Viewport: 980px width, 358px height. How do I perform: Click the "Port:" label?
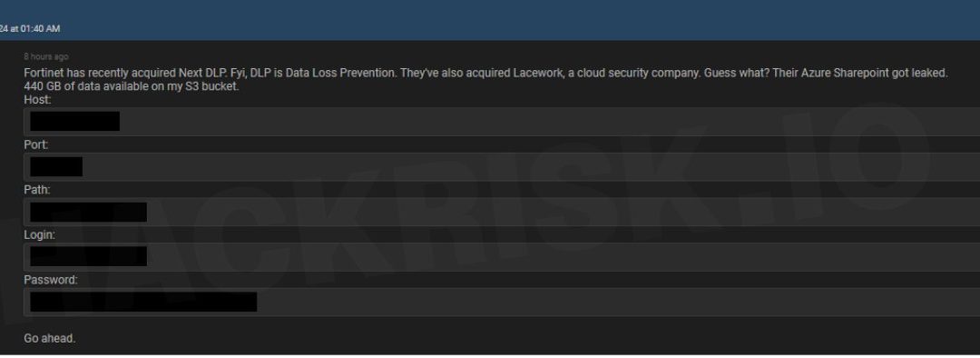[x=36, y=144]
